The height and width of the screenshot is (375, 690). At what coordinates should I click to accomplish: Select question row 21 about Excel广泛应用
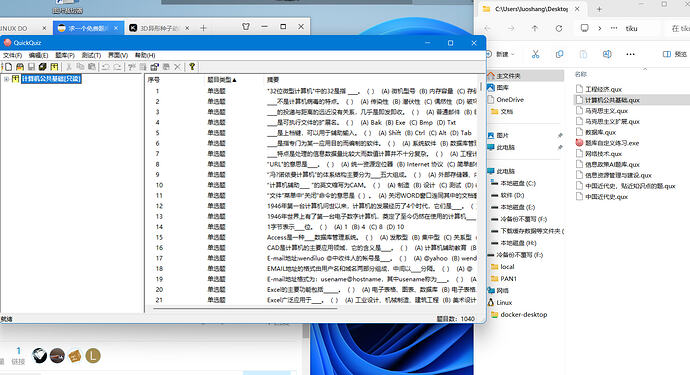pos(311,300)
